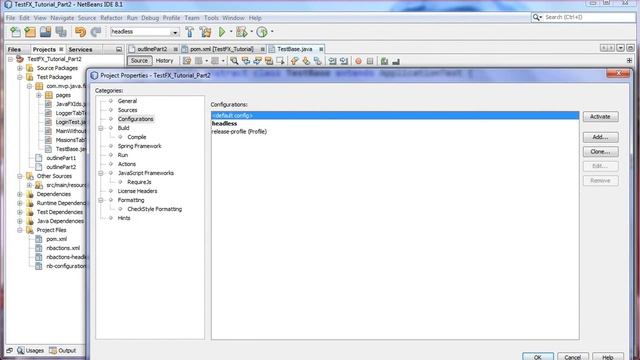The width and height of the screenshot is (640, 360).
Task: Open the Profile Project dropdown arrow
Action: [x=272, y=32]
